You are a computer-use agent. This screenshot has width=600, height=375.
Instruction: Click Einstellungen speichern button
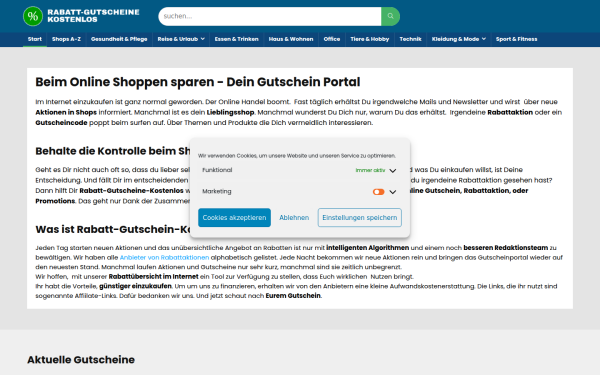point(360,217)
